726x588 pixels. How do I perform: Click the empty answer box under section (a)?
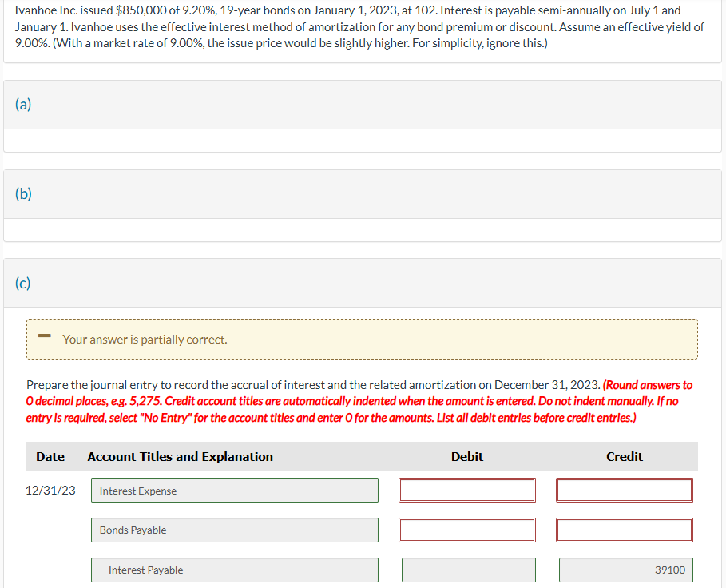[363, 141]
